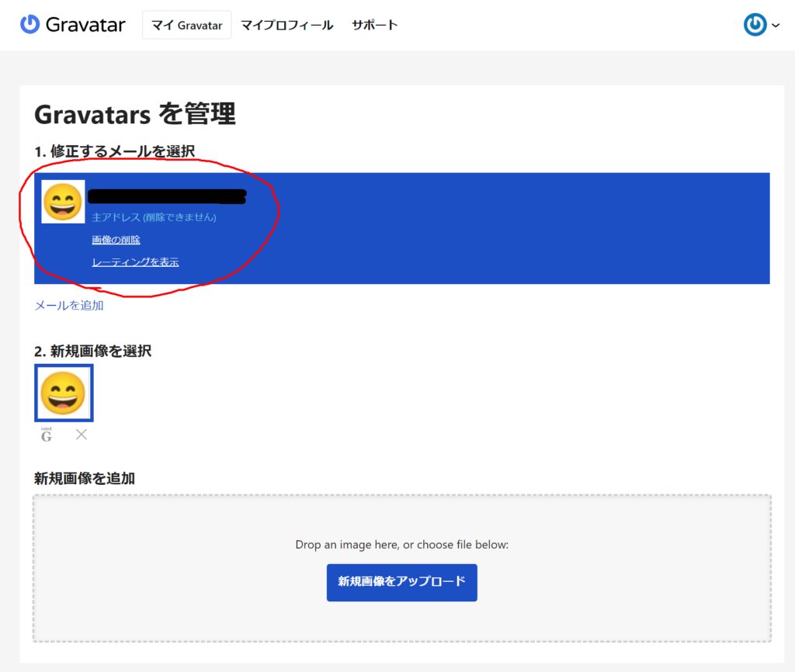The height and width of the screenshot is (672, 795).
Task: Go to マイプロフィール in the navigation
Action: point(286,26)
